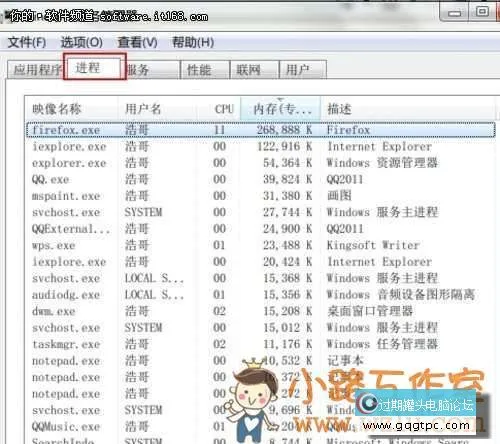This screenshot has width=500, height=444.
Task: Go to the 联网 tab
Action: click(x=254, y=70)
